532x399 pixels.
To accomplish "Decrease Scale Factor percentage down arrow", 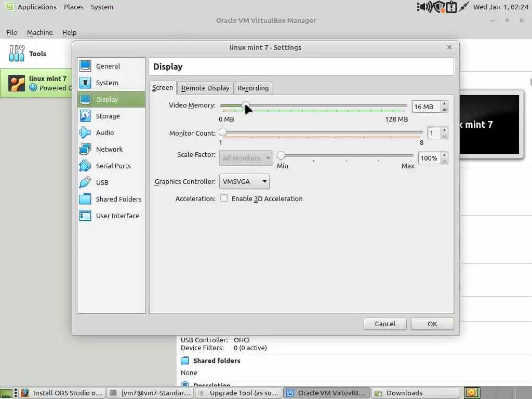I will [445, 161].
